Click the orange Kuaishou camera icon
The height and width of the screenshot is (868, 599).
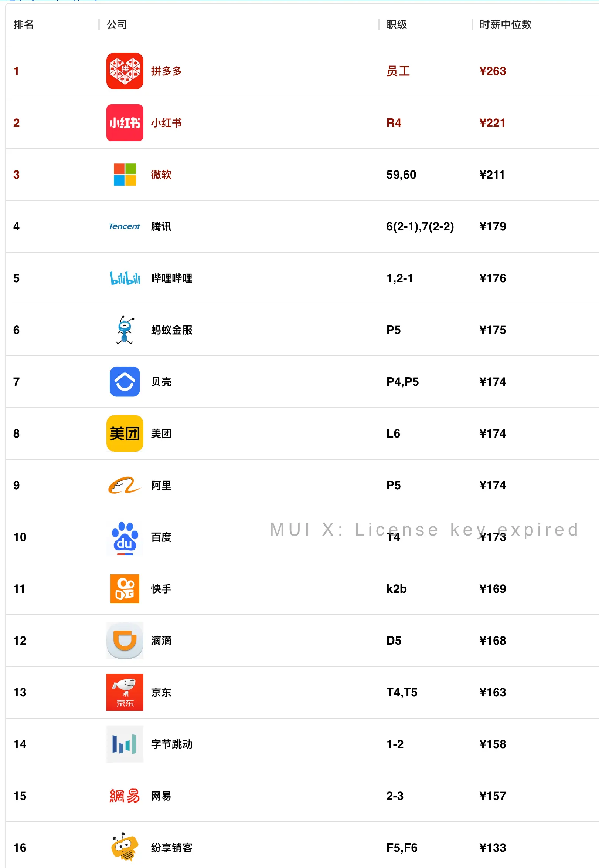(125, 589)
